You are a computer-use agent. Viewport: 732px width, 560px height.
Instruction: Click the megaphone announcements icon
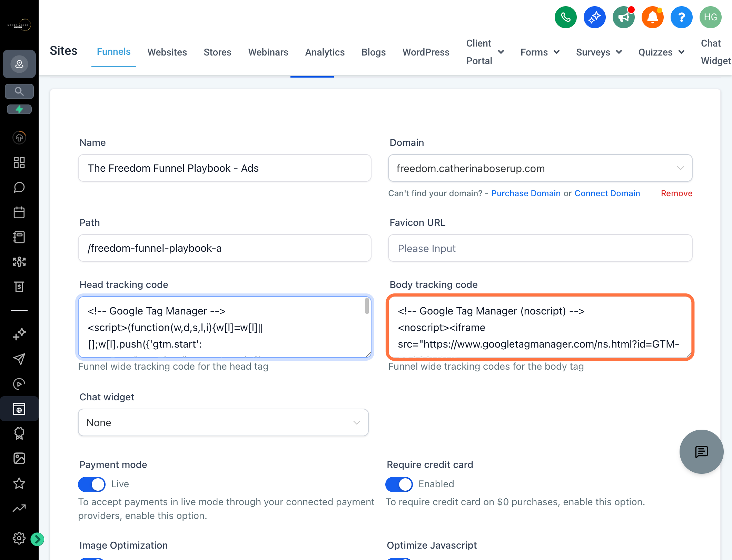coord(623,17)
